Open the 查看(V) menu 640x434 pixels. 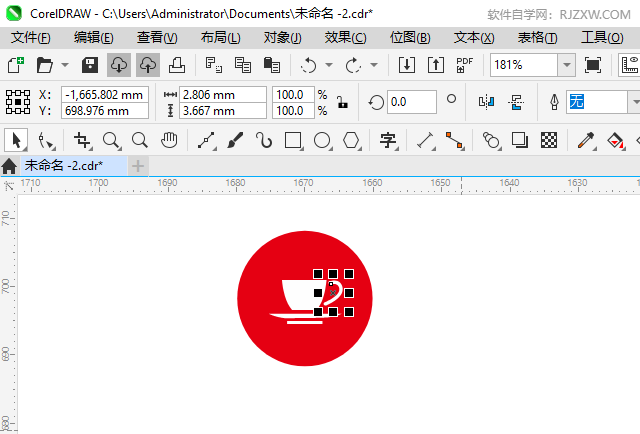coord(157,38)
